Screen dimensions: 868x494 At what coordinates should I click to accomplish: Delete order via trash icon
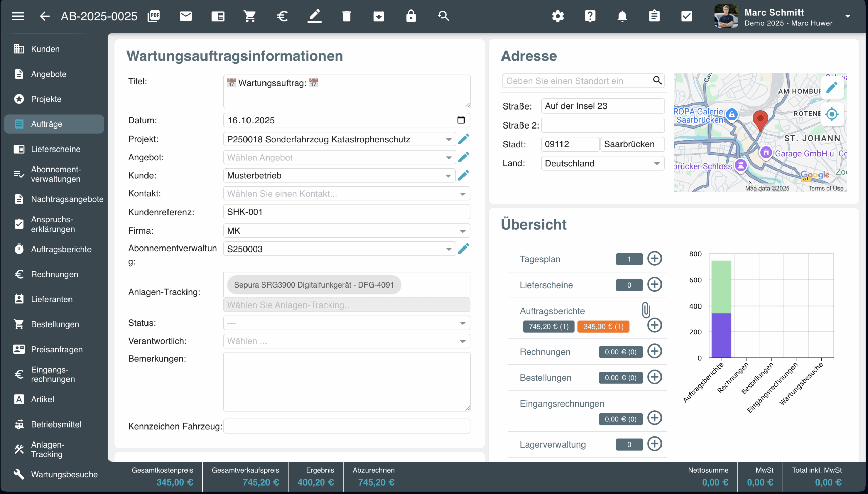[x=346, y=16]
